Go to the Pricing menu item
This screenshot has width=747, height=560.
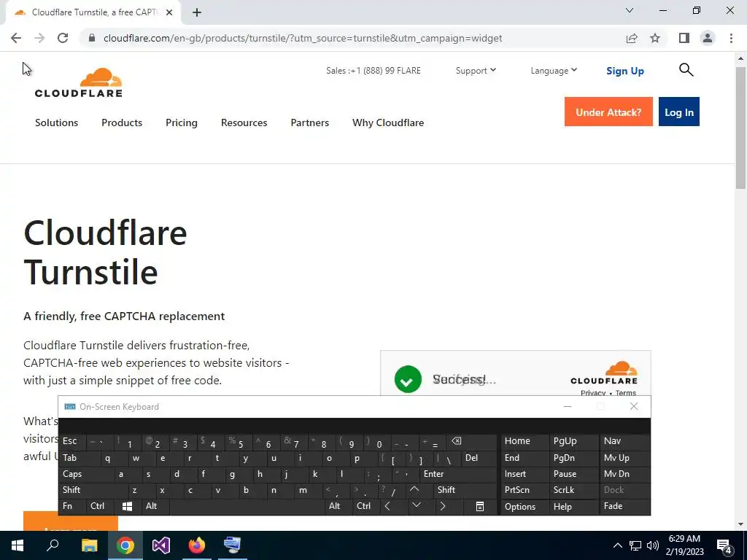(182, 122)
